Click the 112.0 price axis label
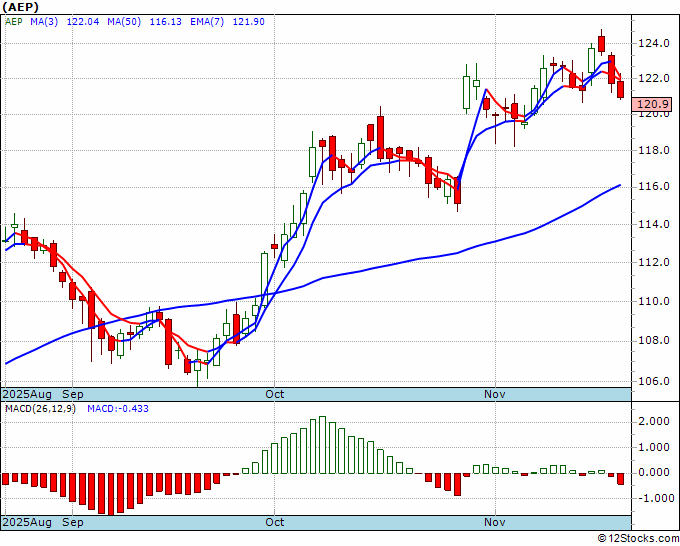This screenshot has height=546, width=680. pyautogui.click(x=654, y=262)
